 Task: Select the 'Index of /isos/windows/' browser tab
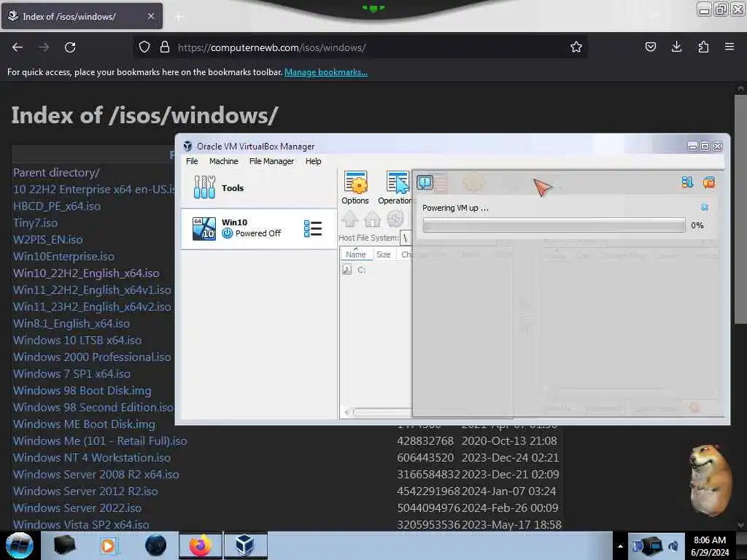(82, 16)
